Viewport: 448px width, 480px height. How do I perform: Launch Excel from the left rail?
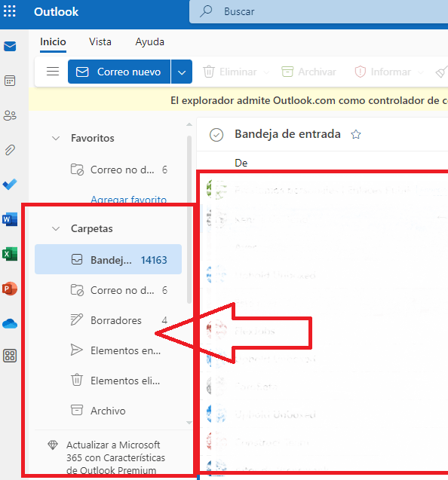coord(10,254)
